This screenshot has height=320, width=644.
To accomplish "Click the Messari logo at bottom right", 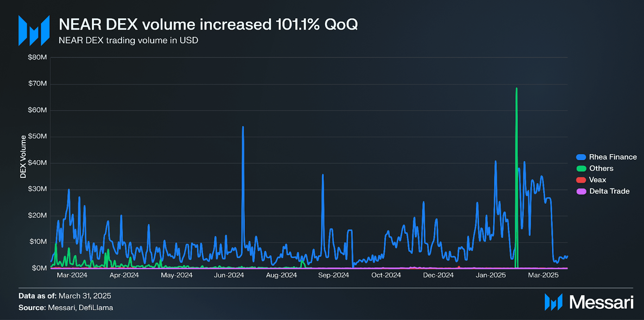I will (x=589, y=302).
